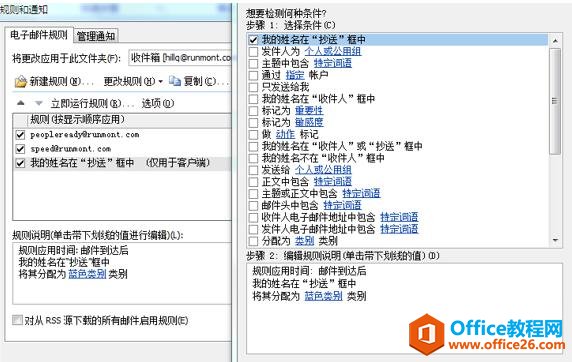Click 特定词语 link after 发件人电子邮件地址中包含
The image size is (572, 362).
pos(399,229)
